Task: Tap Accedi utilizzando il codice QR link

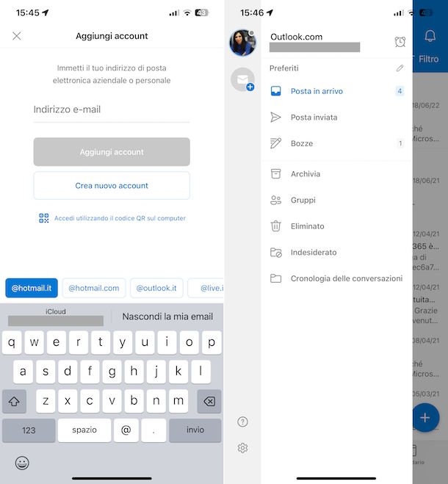Action: pos(120,218)
